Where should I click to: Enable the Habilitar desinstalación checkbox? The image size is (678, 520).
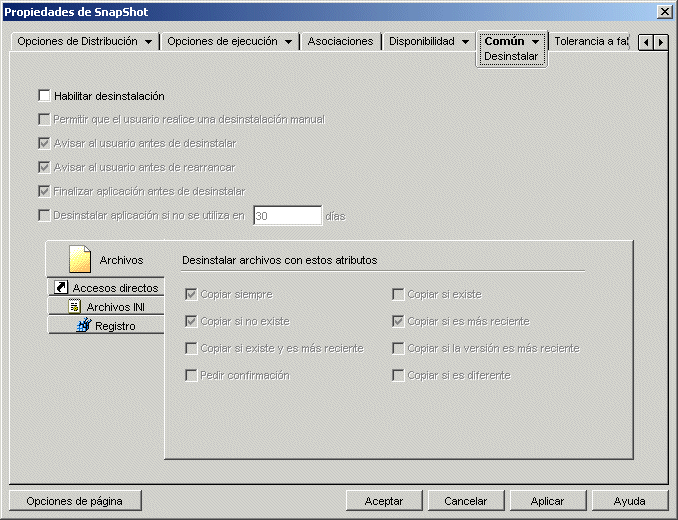44,96
